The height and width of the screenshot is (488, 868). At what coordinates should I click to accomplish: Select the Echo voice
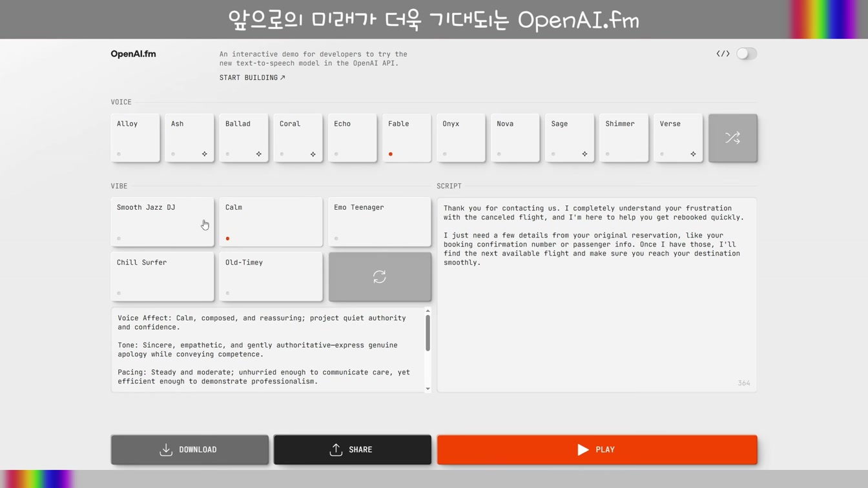pos(352,138)
